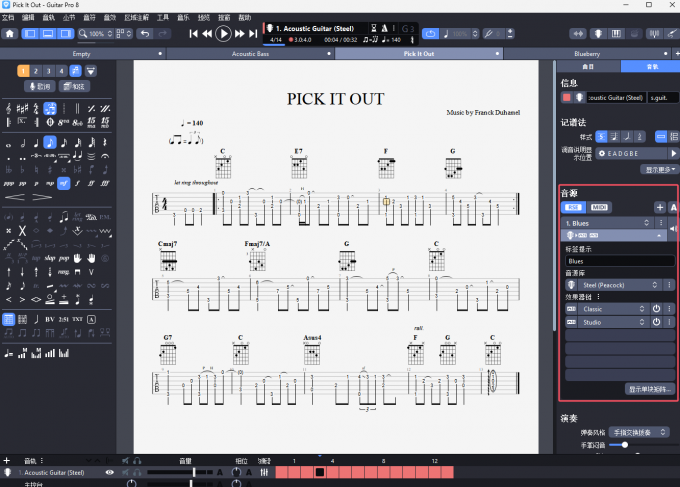Open the fit-to-width arrows icon
Screen dimensions: 680x487
tap(578, 33)
